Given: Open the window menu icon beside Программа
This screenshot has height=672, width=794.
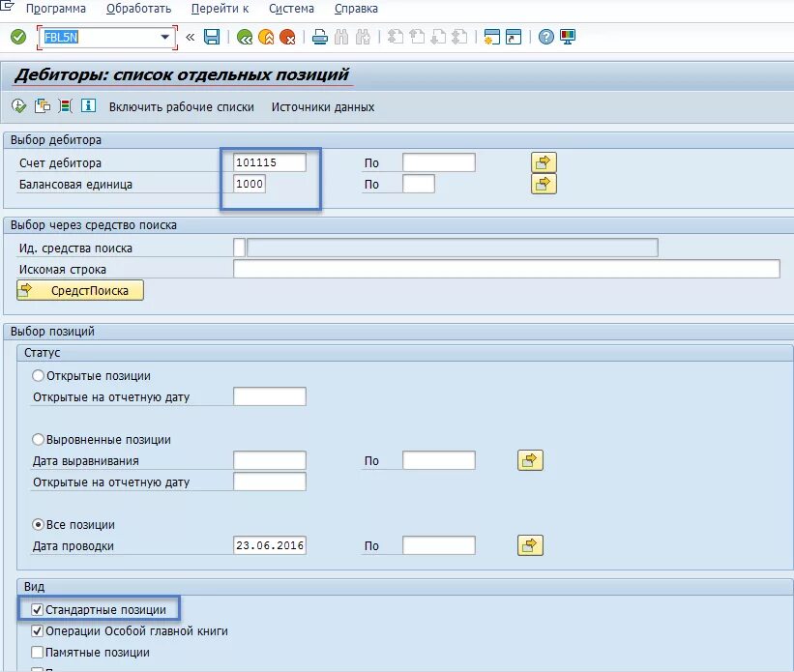Looking at the screenshot, I should coord(7,6).
